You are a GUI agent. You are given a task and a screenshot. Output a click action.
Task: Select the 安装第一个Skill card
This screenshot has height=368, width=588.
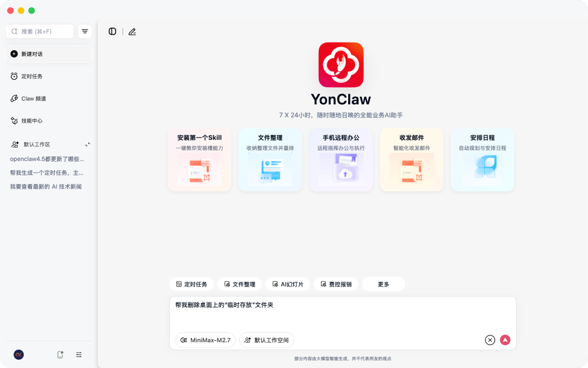click(x=199, y=160)
